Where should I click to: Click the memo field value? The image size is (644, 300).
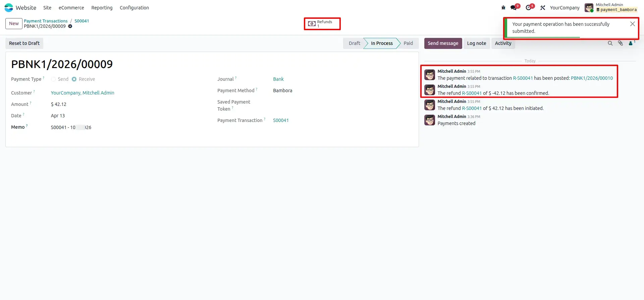click(71, 127)
